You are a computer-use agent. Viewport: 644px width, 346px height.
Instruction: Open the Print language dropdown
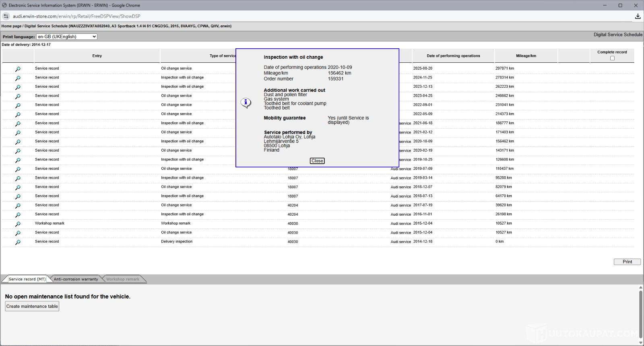point(66,37)
